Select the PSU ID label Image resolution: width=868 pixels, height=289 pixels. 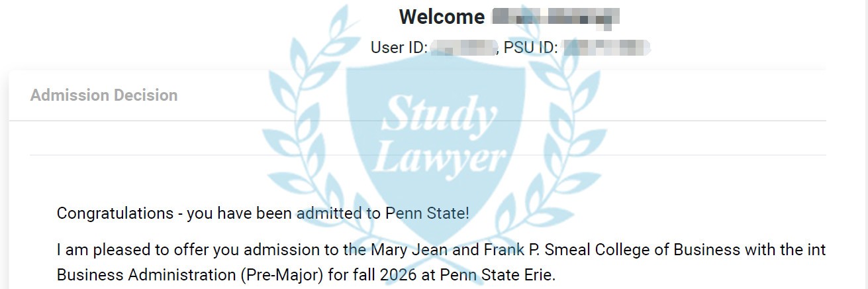530,48
